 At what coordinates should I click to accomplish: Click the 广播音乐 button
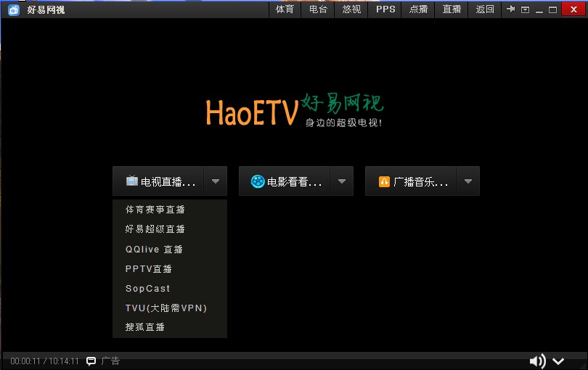point(411,181)
